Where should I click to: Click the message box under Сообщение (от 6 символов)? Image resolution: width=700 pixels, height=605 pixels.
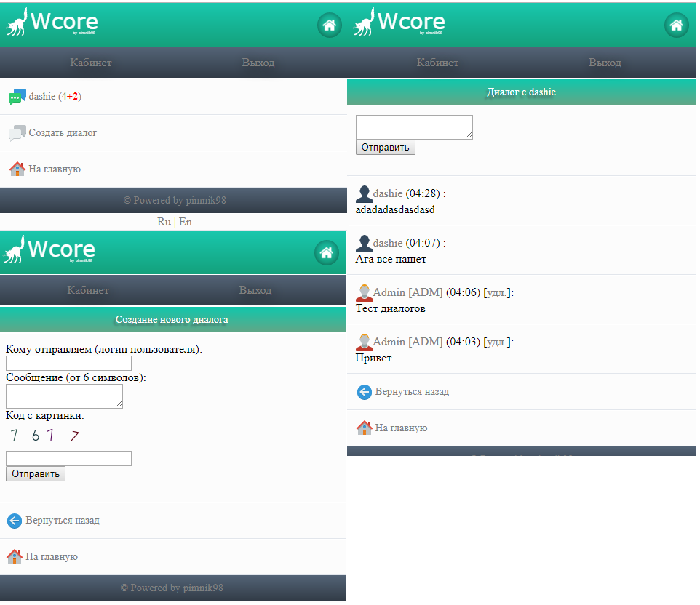(64, 396)
